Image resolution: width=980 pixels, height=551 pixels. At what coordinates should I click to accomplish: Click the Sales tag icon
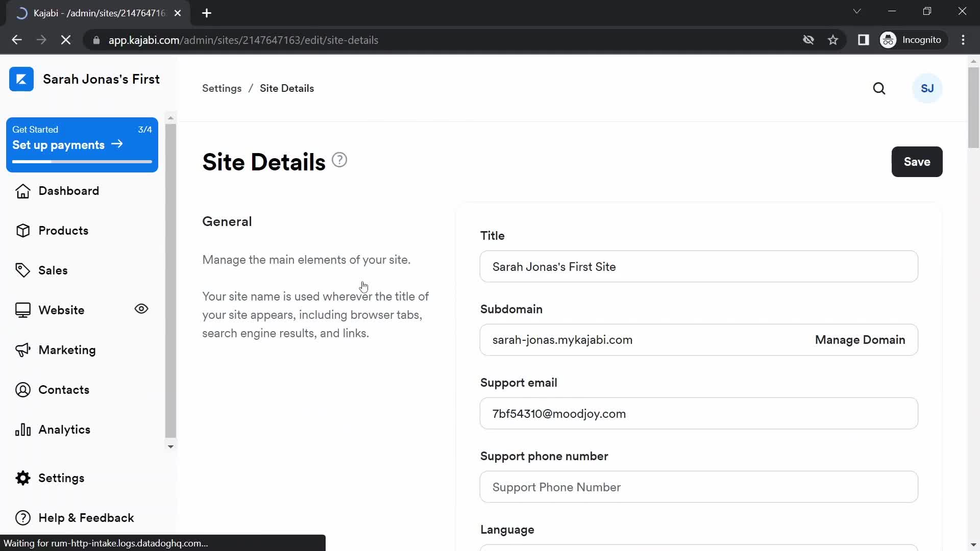[x=23, y=270]
